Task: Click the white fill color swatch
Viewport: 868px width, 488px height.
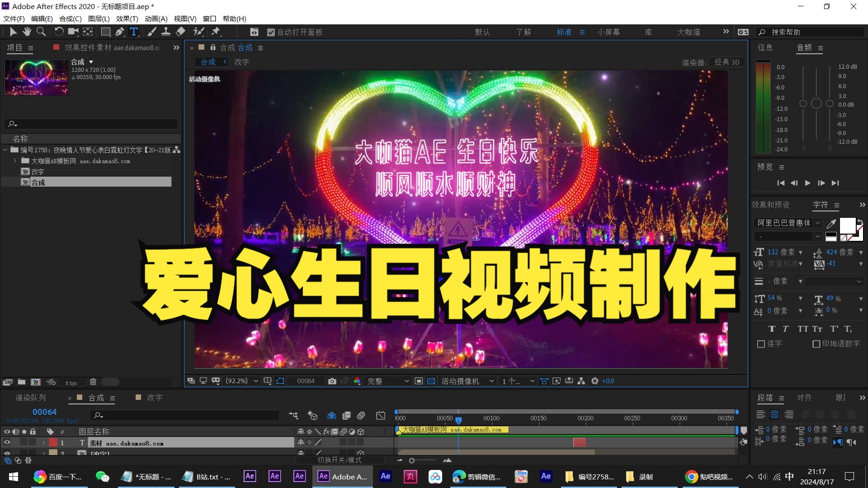Action: tap(848, 225)
